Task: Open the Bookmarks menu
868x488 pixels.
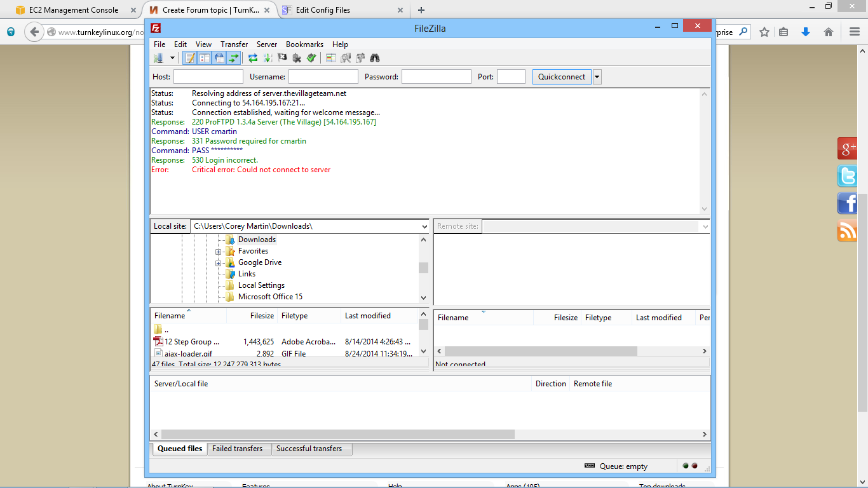Action: tap(304, 44)
